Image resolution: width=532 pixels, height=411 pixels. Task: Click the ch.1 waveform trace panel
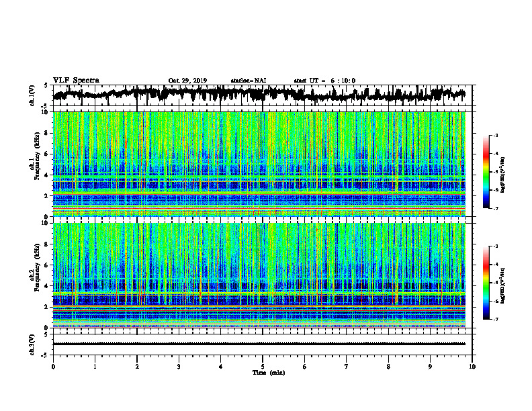(263, 95)
